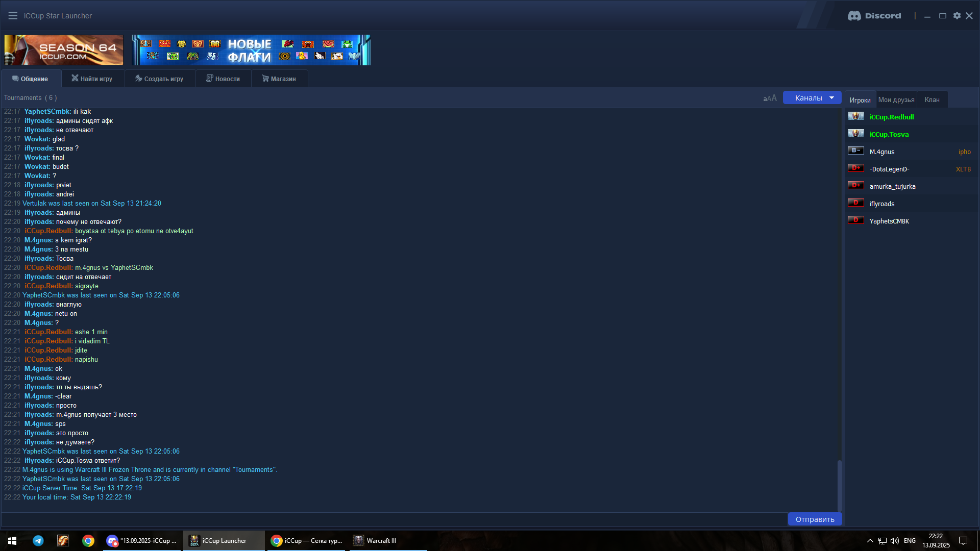
Task: Open Telegram from the taskbar
Action: 38,541
